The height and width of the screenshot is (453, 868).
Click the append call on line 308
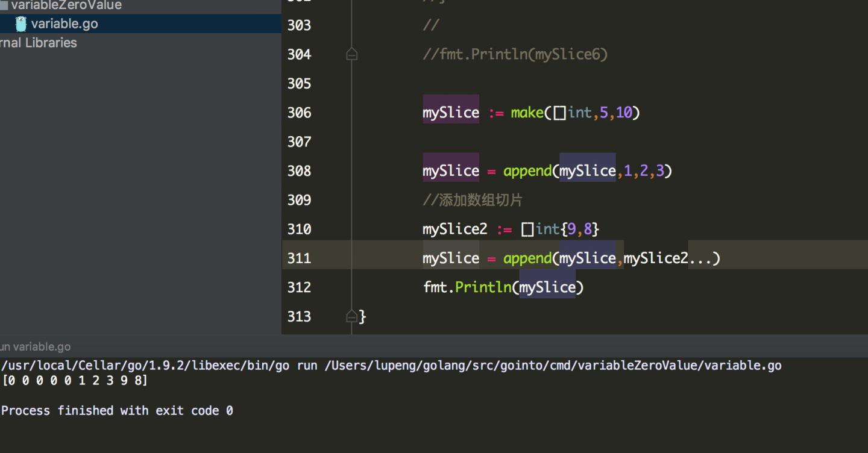[527, 171]
